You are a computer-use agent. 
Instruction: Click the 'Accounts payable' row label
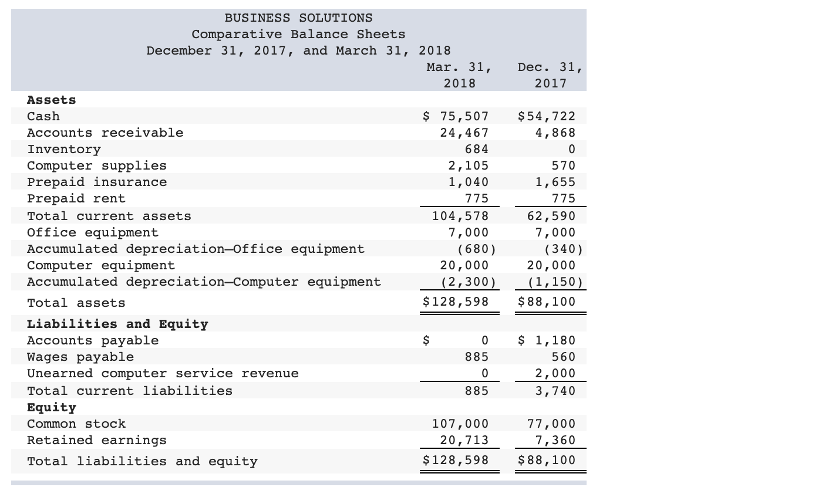pos(93,340)
